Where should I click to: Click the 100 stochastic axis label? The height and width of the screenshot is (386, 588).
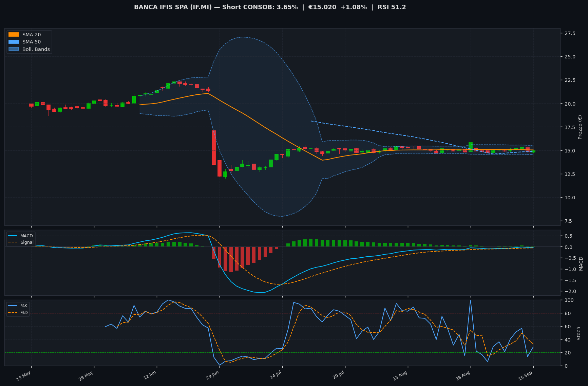(569, 300)
